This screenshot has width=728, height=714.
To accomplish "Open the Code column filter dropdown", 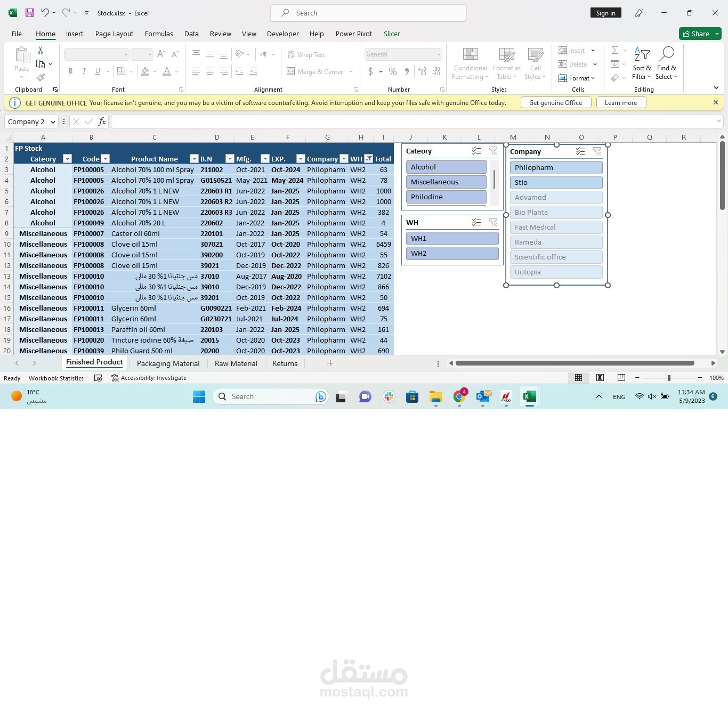I will click(105, 159).
